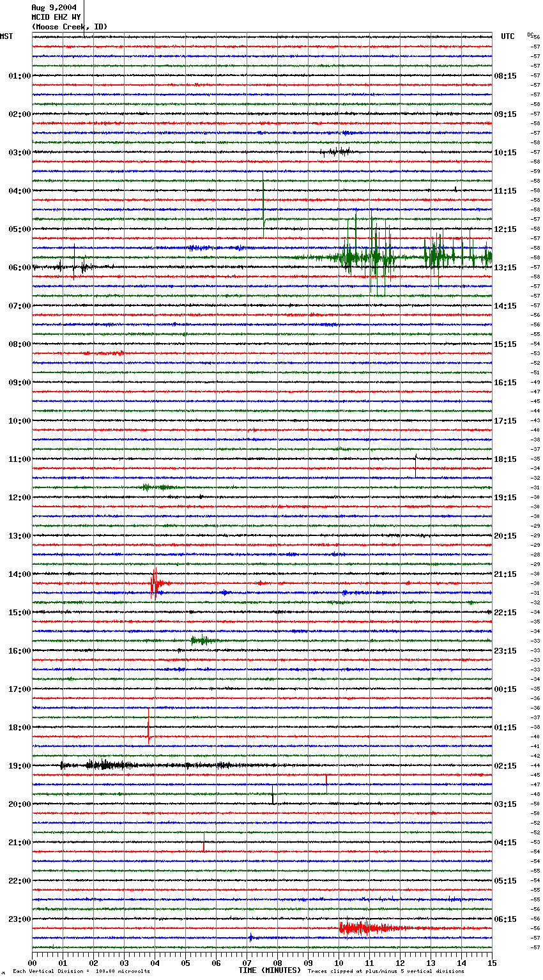Click the '10' minute tick label
This screenshot has height=980, width=543.
click(x=339, y=963)
